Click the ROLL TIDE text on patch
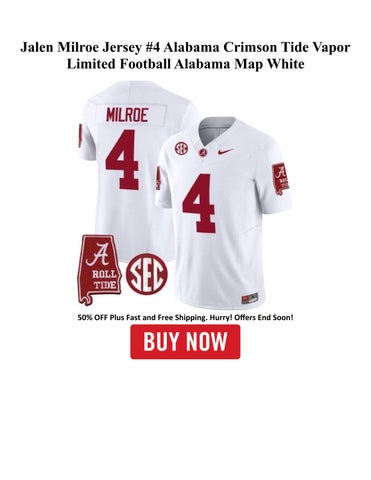Viewport: 371px width, 480px height. [105, 280]
